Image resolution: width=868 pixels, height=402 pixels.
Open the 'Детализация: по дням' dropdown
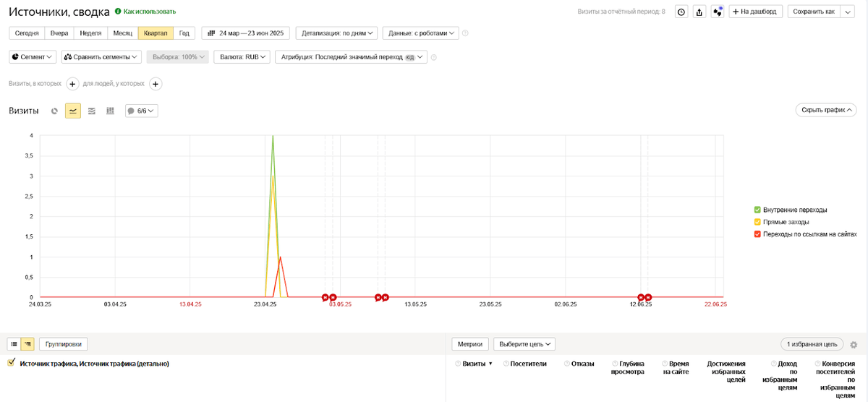pyautogui.click(x=339, y=33)
